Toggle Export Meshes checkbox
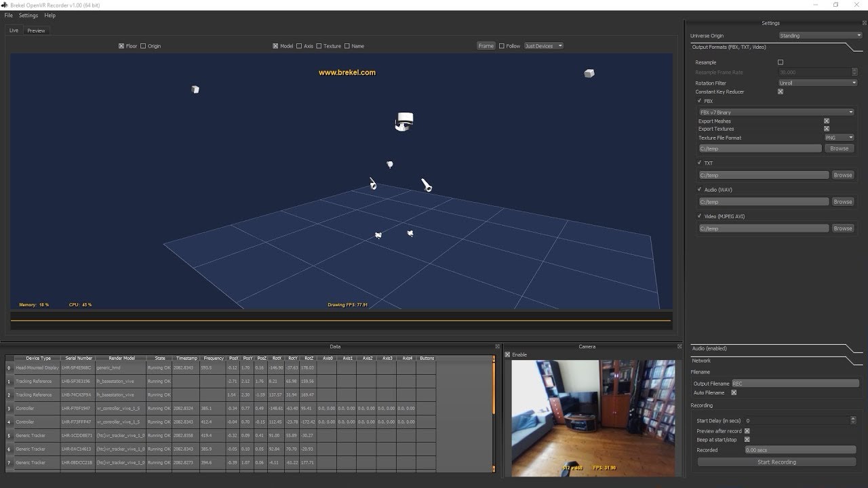Screen dimensions: 868x488 click(827, 121)
